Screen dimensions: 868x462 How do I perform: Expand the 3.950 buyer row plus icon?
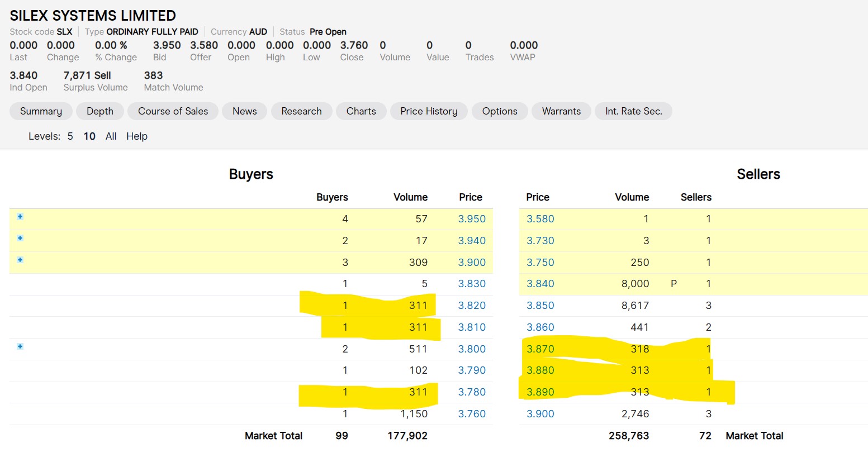20,216
